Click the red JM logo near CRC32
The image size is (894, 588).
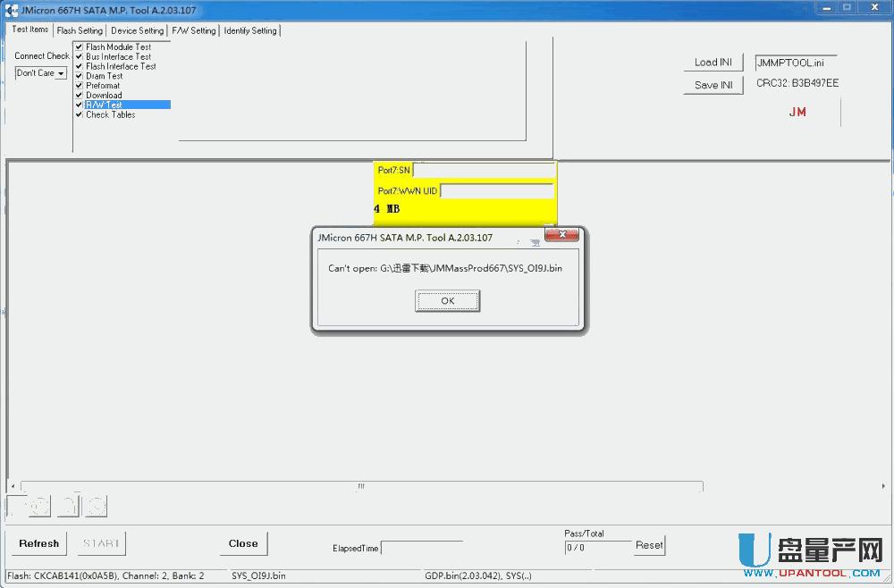point(797,112)
